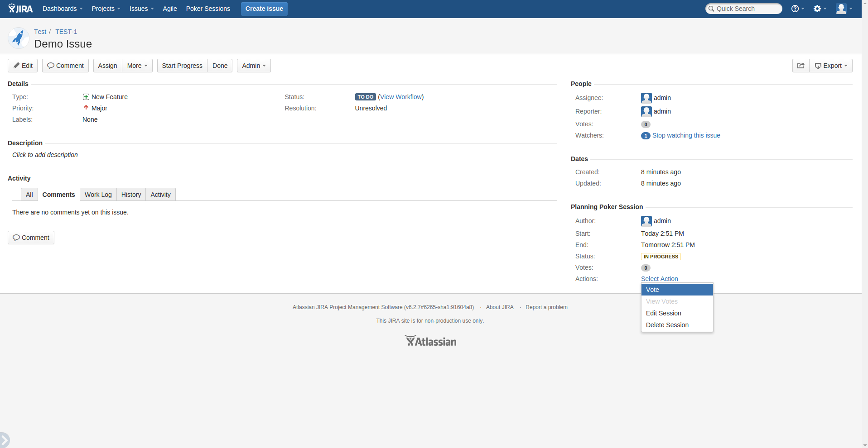Screen dimensions: 868x448
Task: Click the Assign button
Action: click(108, 66)
